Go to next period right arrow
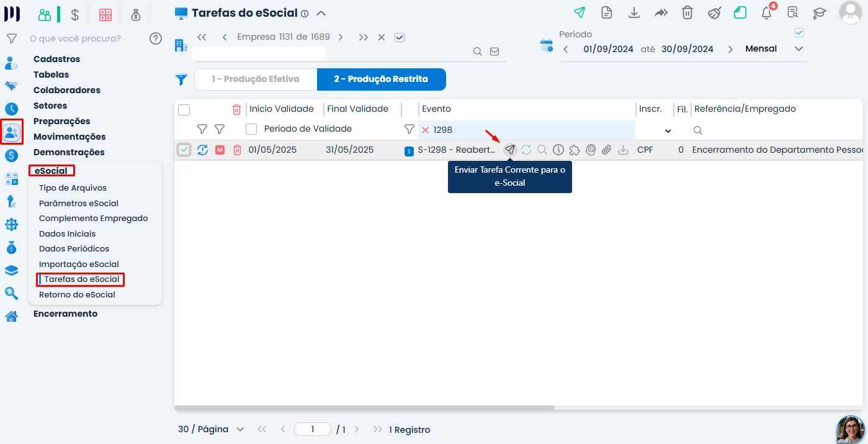This screenshot has width=868, height=444. (730, 49)
